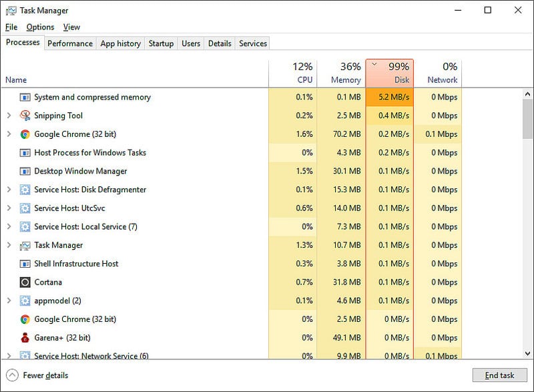Image resolution: width=534 pixels, height=392 pixels.
Task: Sort by the Network column header
Action: click(x=438, y=73)
